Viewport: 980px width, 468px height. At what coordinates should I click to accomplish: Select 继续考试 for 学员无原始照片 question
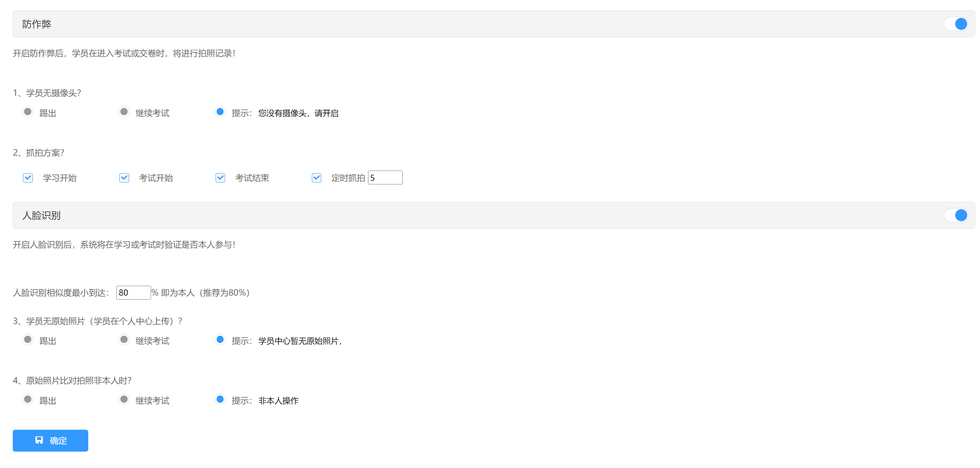point(124,339)
